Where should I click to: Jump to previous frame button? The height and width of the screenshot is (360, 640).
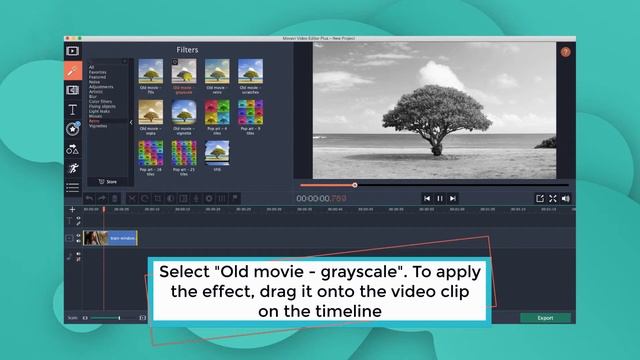tap(427, 198)
